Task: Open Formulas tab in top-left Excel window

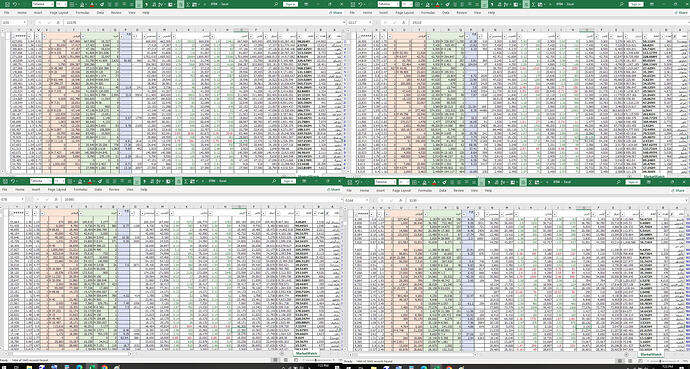Action: (83, 13)
